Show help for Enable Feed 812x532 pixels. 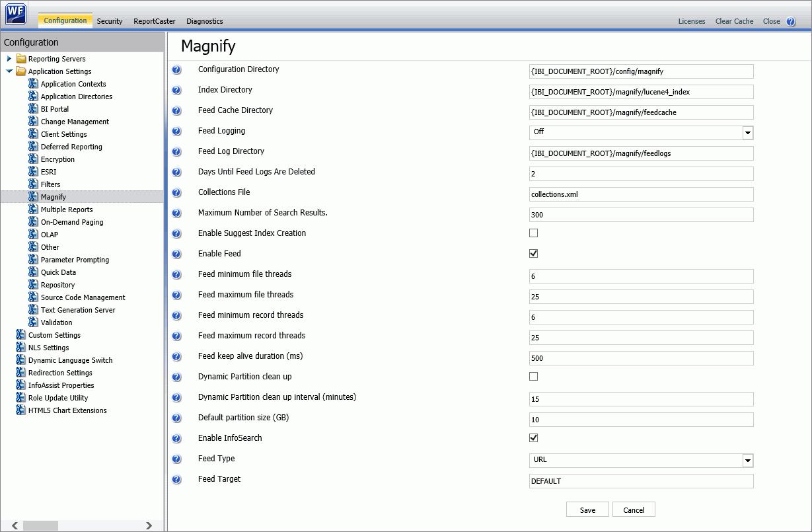[176, 254]
